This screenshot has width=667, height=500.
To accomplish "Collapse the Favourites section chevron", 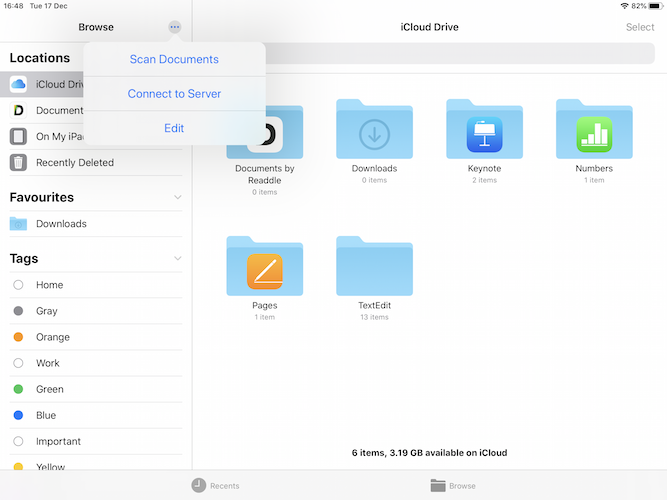I will coord(178,197).
